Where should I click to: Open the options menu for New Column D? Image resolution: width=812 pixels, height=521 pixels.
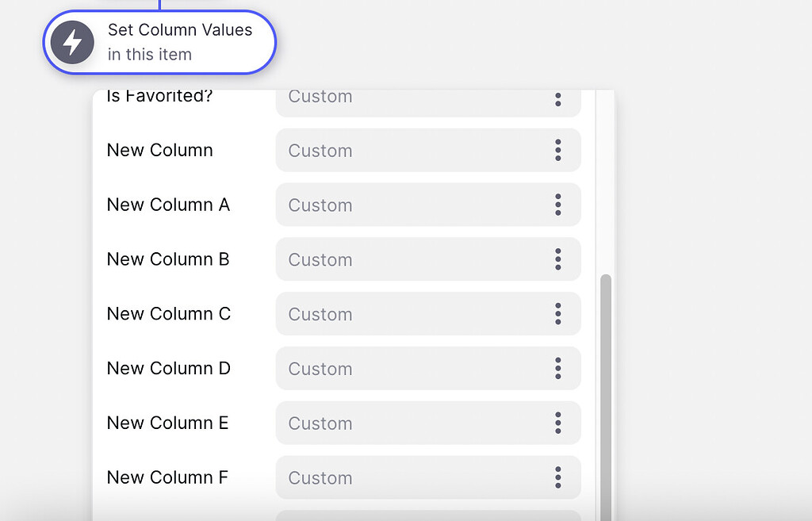click(557, 368)
